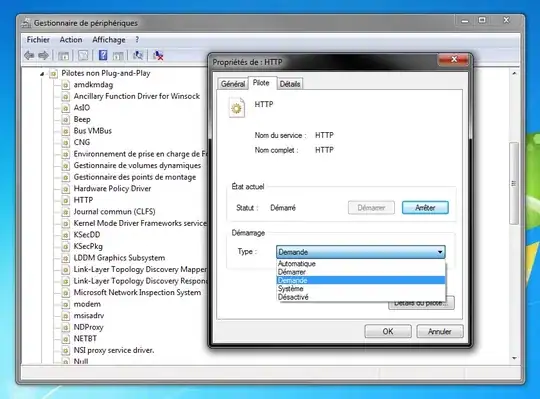Click the uninstall device icon with red X
Viewport: 540px width, 399px height.
[x=158, y=55]
